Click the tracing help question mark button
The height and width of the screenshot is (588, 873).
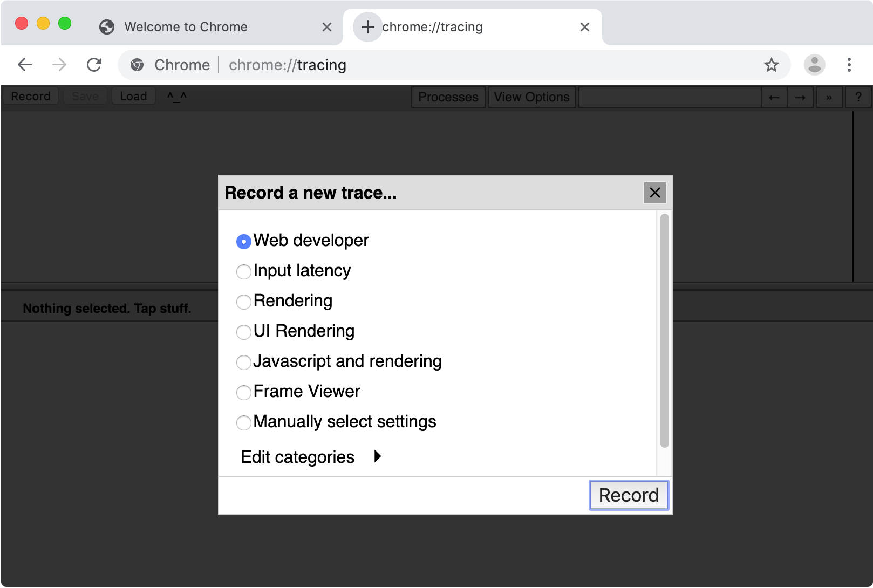click(x=858, y=97)
